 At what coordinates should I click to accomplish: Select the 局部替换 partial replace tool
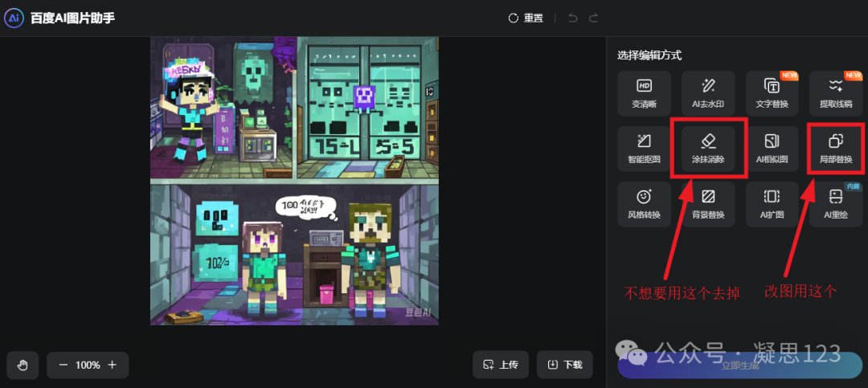point(835,149)
